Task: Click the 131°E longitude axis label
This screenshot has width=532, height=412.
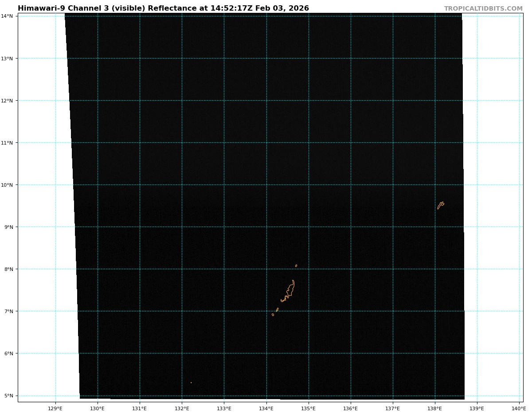Action: (140, 408)
